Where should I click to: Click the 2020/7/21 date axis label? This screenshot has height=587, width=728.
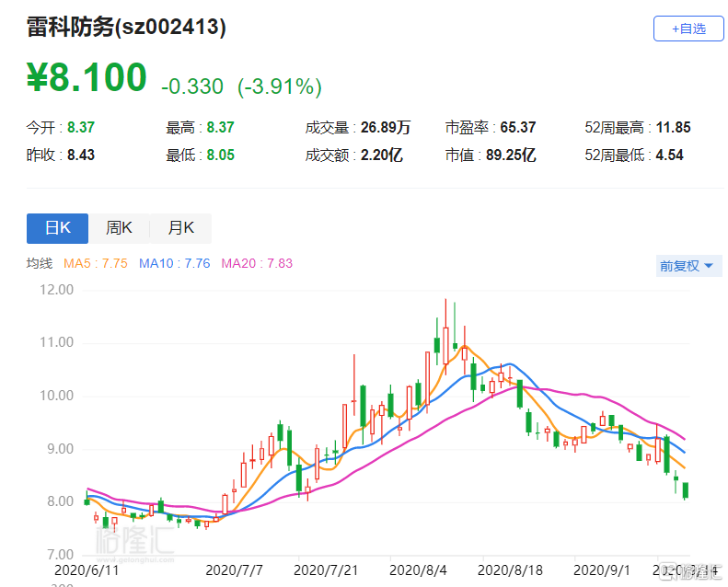click(x=326, y=570)
